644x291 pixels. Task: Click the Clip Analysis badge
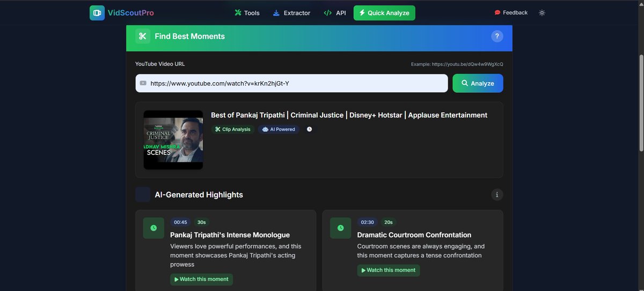point(233,129)
